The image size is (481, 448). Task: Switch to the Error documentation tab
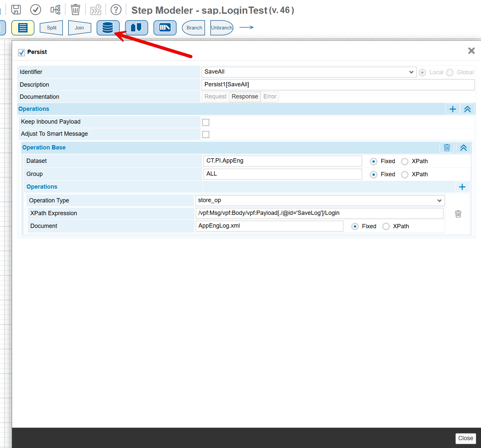pyautogui.click(x=270, y=97)
